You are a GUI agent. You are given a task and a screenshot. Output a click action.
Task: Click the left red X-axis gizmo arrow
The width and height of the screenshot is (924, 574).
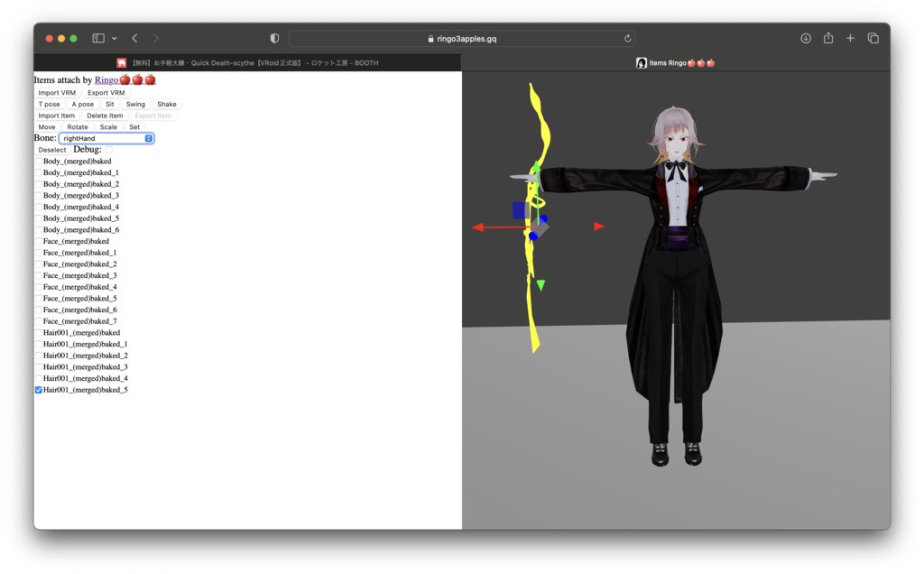478,227
